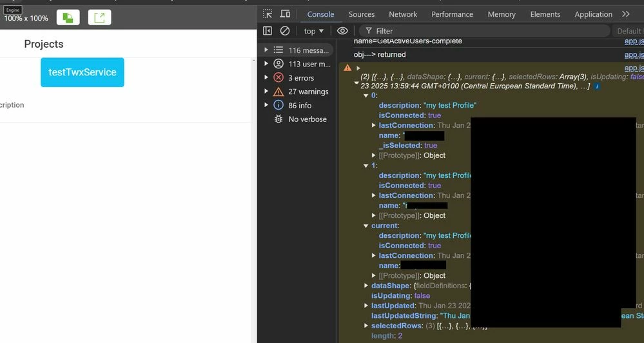Click the inspect element selector icon
This screenshot has width=644, height=343.
click(268, 14)
